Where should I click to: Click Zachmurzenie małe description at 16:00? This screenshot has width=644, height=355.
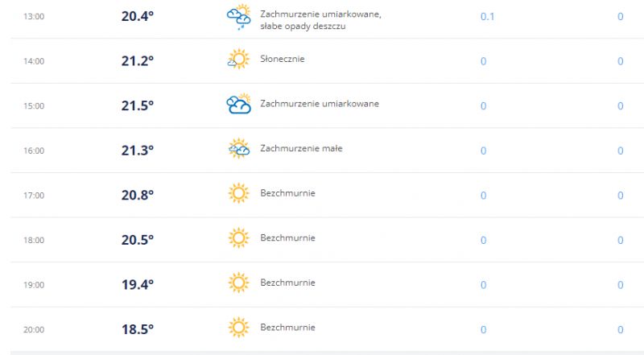[301, 148]
